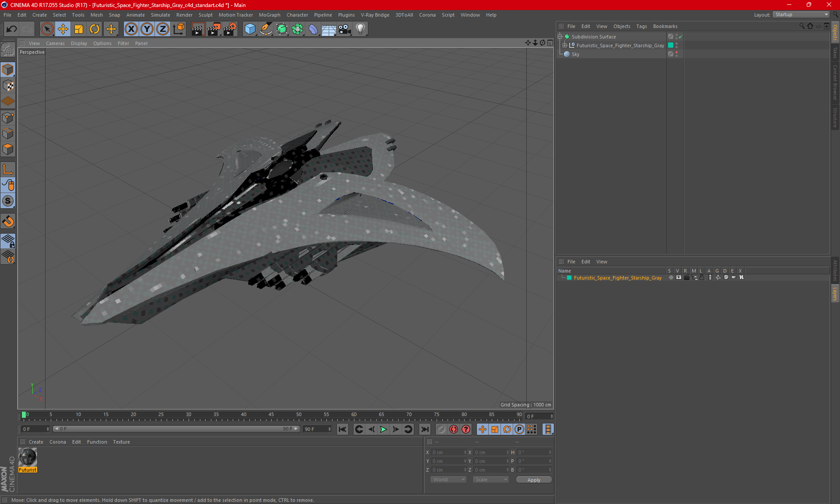Select the Sky object
This screenshot has width=840, height=504.
click(x=575, y=54)
